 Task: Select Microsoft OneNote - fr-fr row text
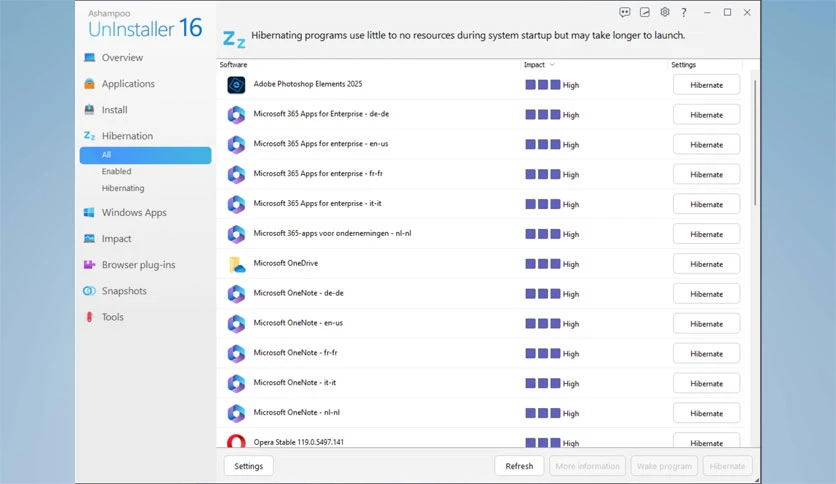tap(295, 352)
